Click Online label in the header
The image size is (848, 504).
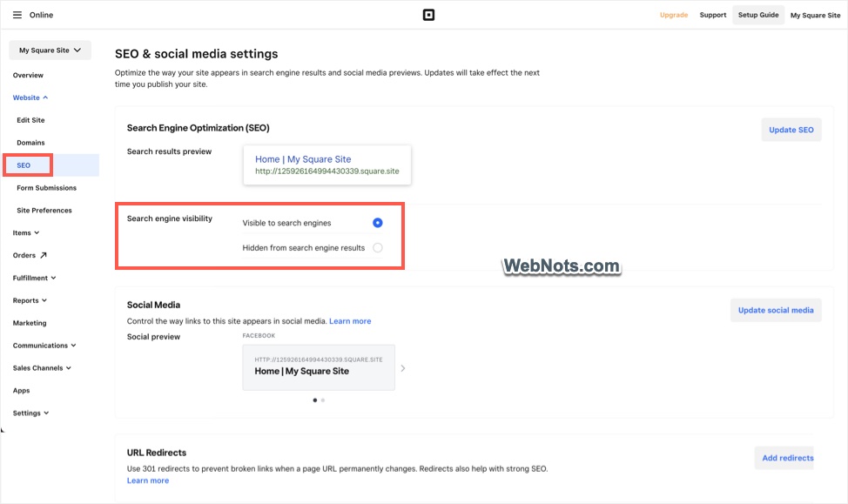pyautogui.click(x=41, y=15)
